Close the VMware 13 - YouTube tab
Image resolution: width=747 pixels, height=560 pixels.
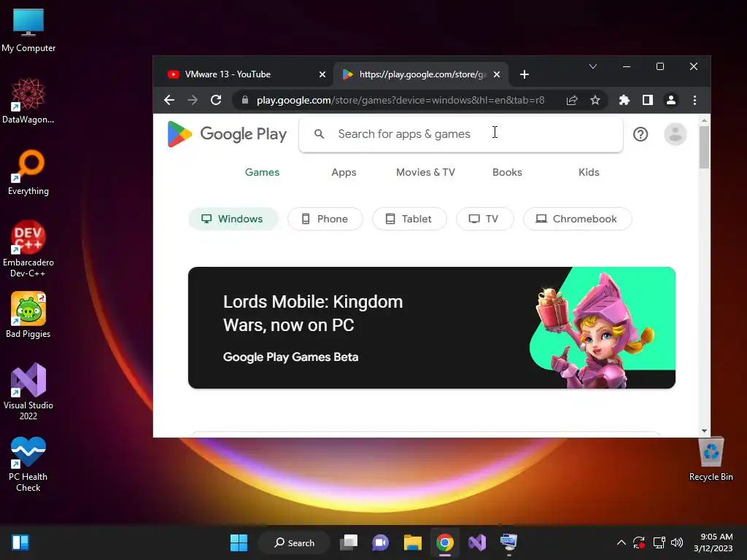322,74
